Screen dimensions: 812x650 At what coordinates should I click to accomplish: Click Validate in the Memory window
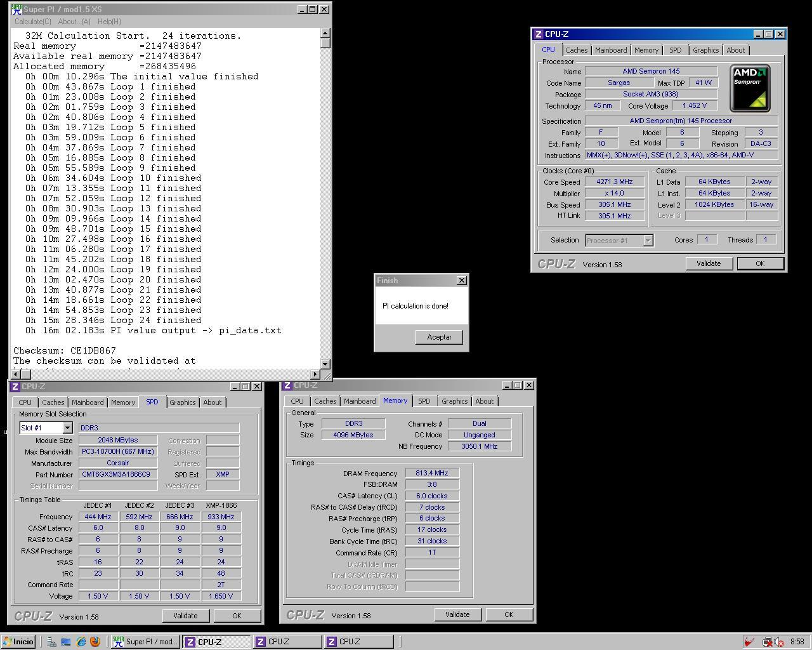457,614
